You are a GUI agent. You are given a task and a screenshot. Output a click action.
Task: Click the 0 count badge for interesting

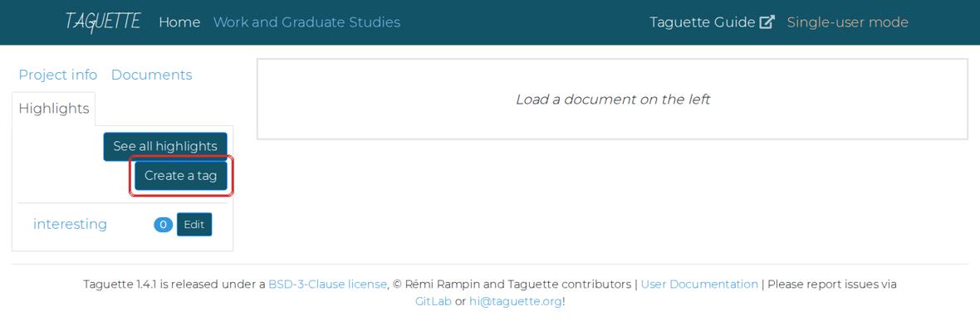click(x=163, y=225)
